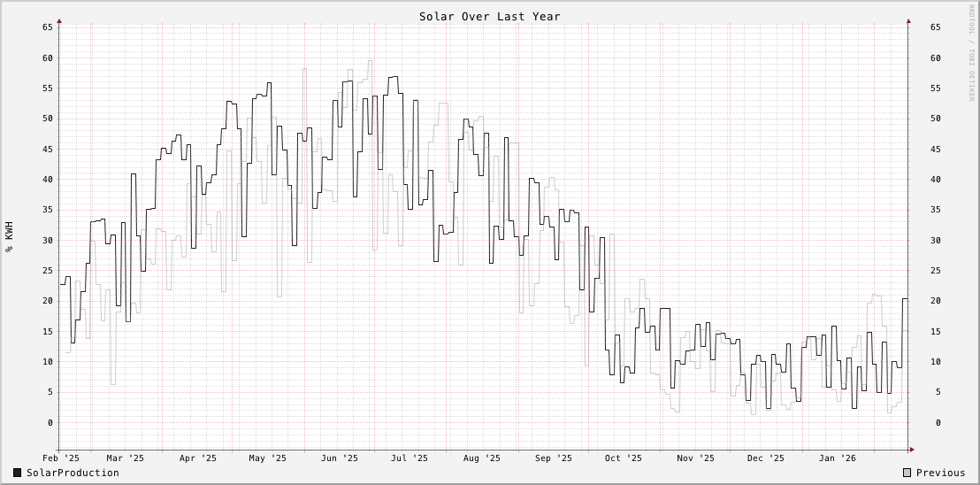Click the 65 tick on left axis
This screenshot has height=485, width=980.
point(48,27)
